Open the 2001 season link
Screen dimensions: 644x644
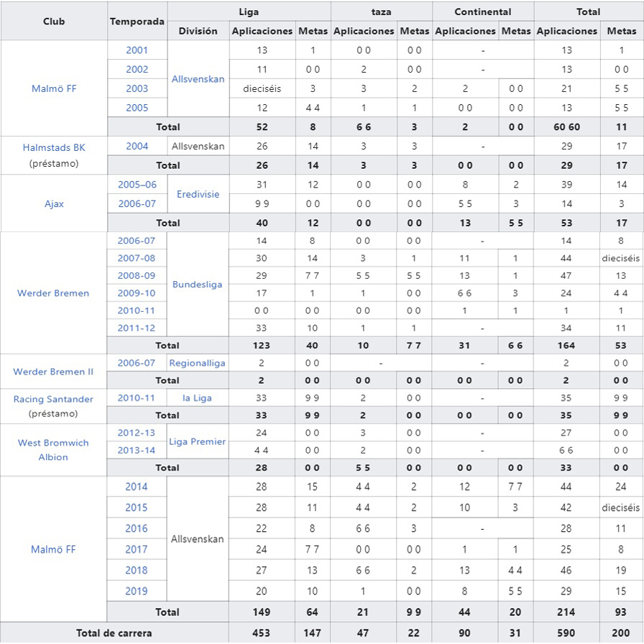137,50
